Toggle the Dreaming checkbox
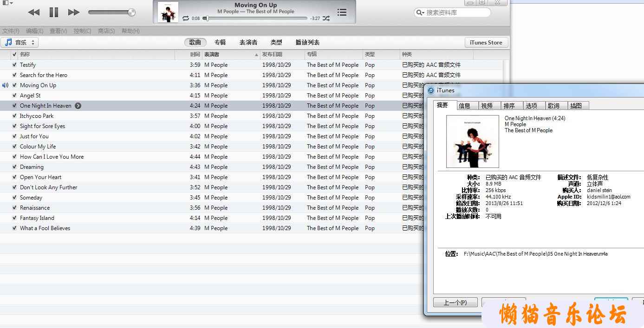The height and width of the screenshot is (328, 644). coord(14,167)
